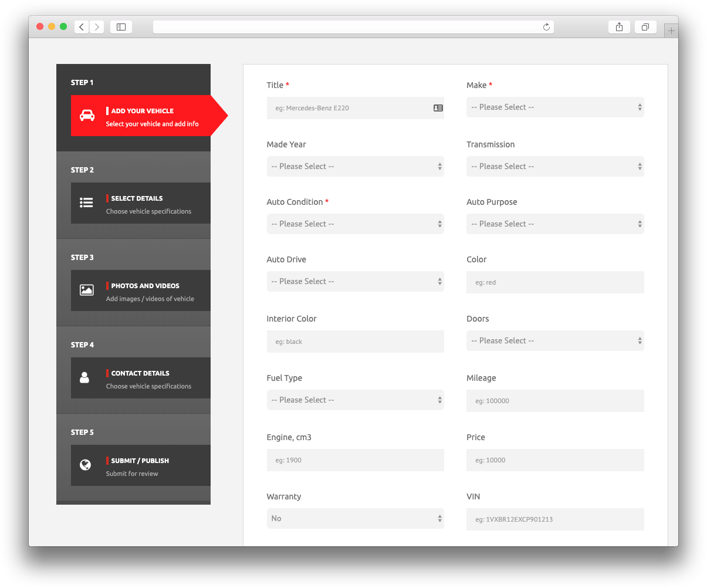Go to Select Details step
This screenshot has height=588, width=707.
click(141, 203)
